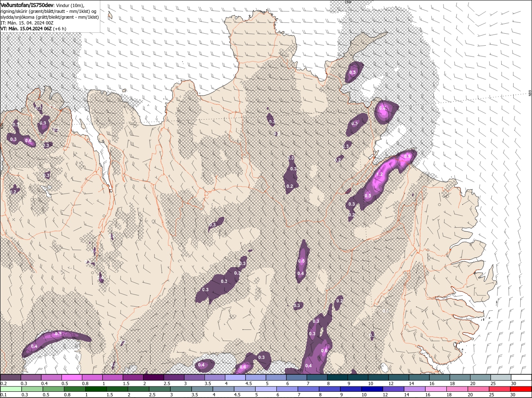This screenshot has width=532, height=398.
Task: Pick upper legend swatch between 0.8 and 1
Action: [x=92, y=377]
